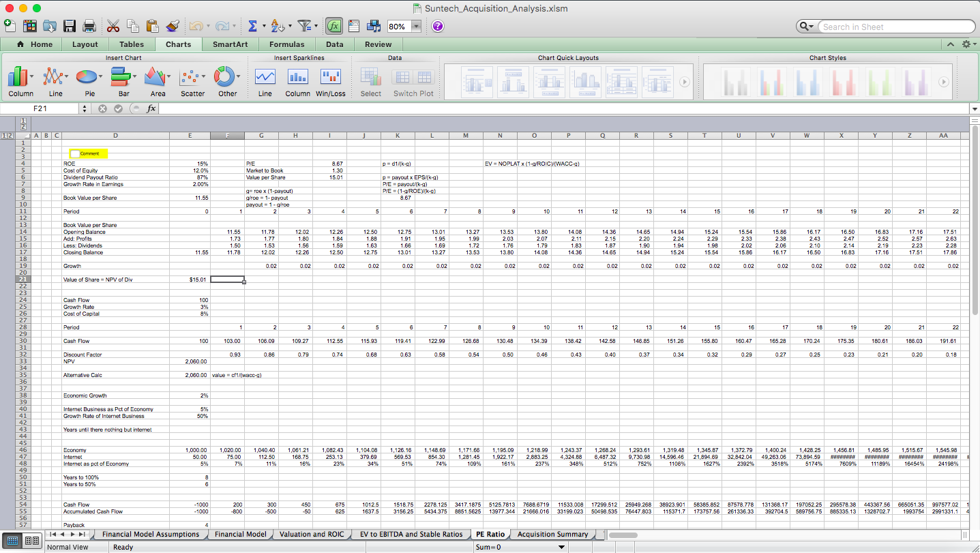
Task: Select the Format Painter brush icon
Action: (173, 26)
